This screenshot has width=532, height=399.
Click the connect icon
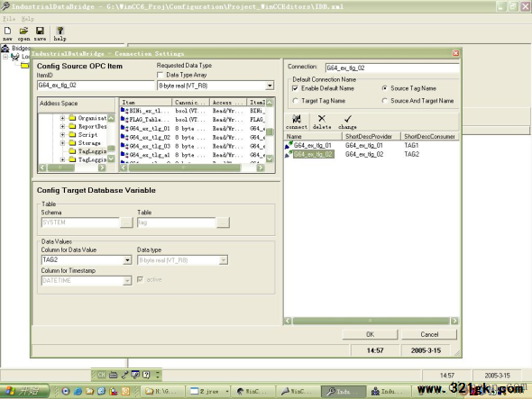pos(297,119)
